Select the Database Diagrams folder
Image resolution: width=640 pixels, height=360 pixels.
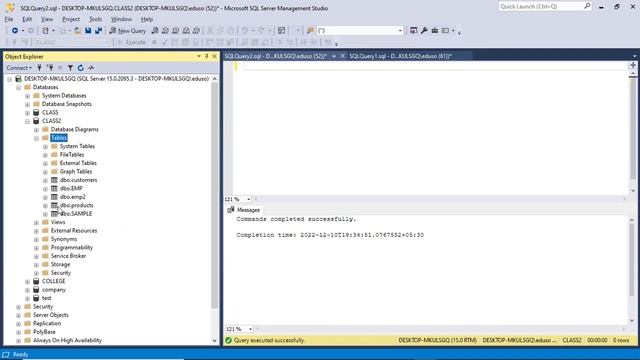pos(74,129)
